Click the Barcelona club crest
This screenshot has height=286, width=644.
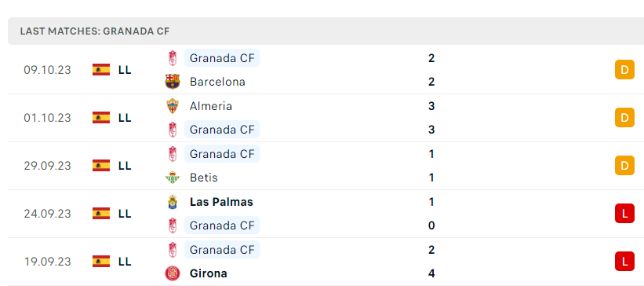click(x=173, y=82)
